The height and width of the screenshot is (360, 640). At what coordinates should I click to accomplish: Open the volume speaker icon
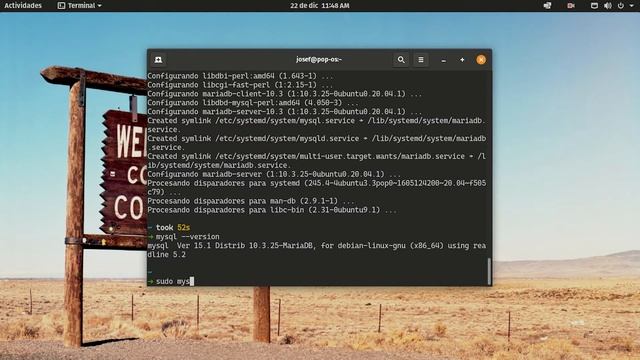pos(608,6)
